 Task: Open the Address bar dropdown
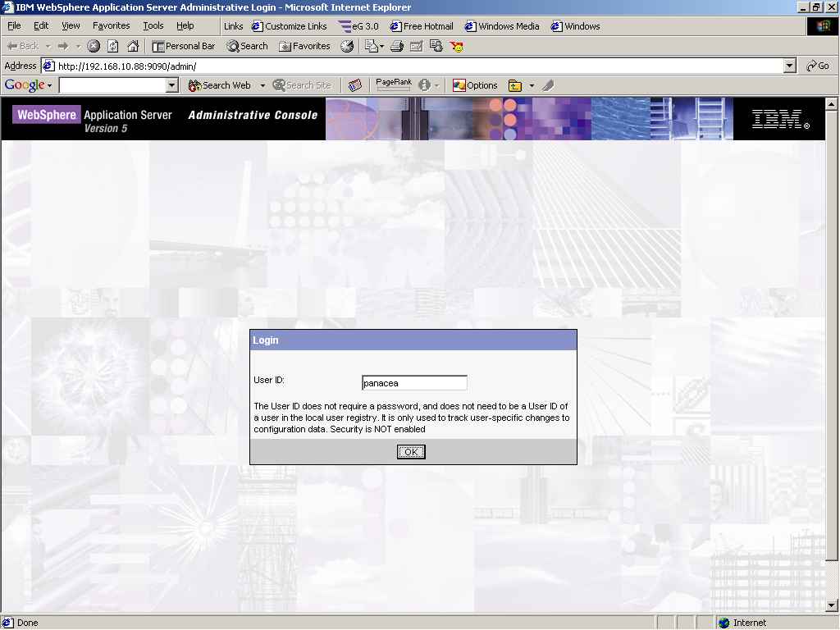[x=790, y=66]
